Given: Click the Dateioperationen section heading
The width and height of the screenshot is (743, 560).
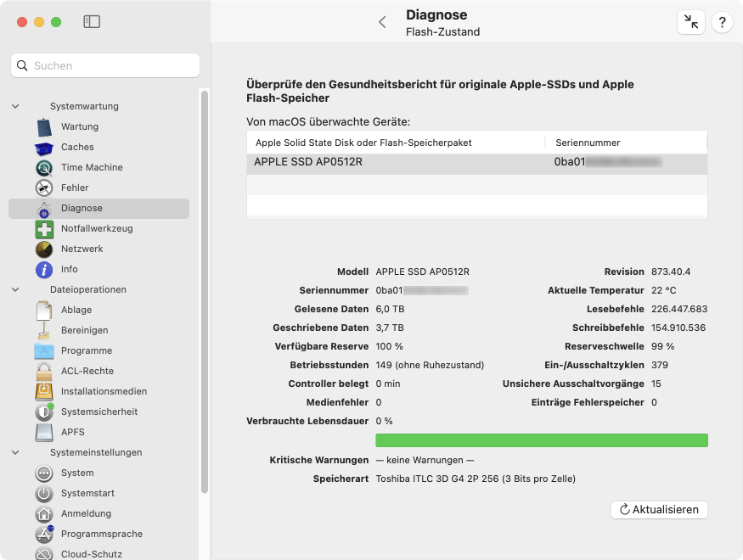Looking at the screenshot, I should pos(88,289).
